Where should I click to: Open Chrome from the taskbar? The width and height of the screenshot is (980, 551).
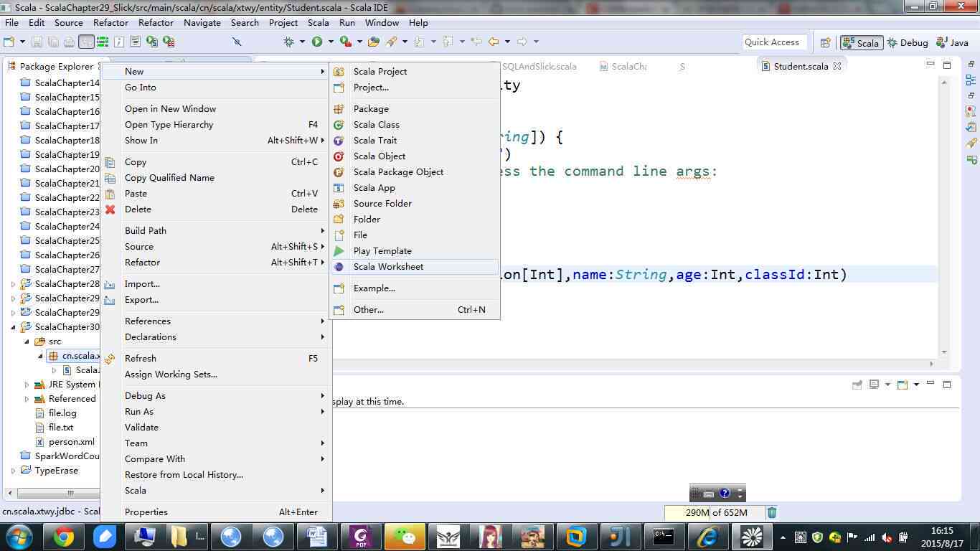(x=63, y=536)
